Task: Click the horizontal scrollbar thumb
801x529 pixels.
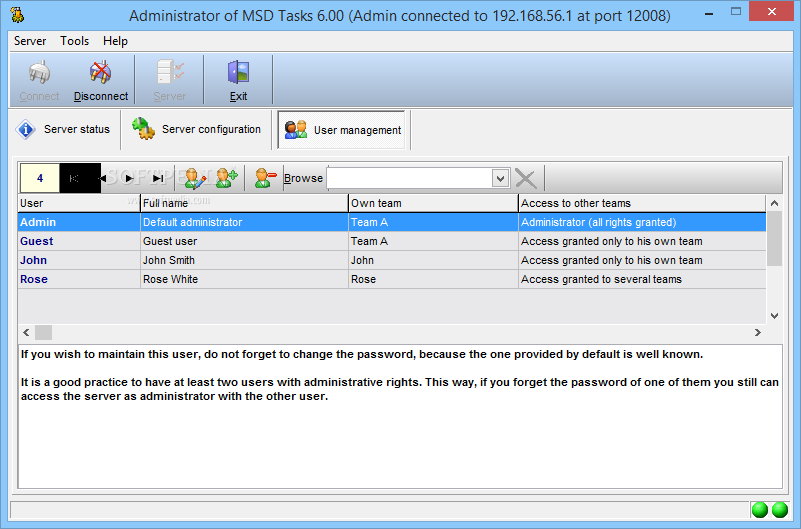Action: pos(43,332)
